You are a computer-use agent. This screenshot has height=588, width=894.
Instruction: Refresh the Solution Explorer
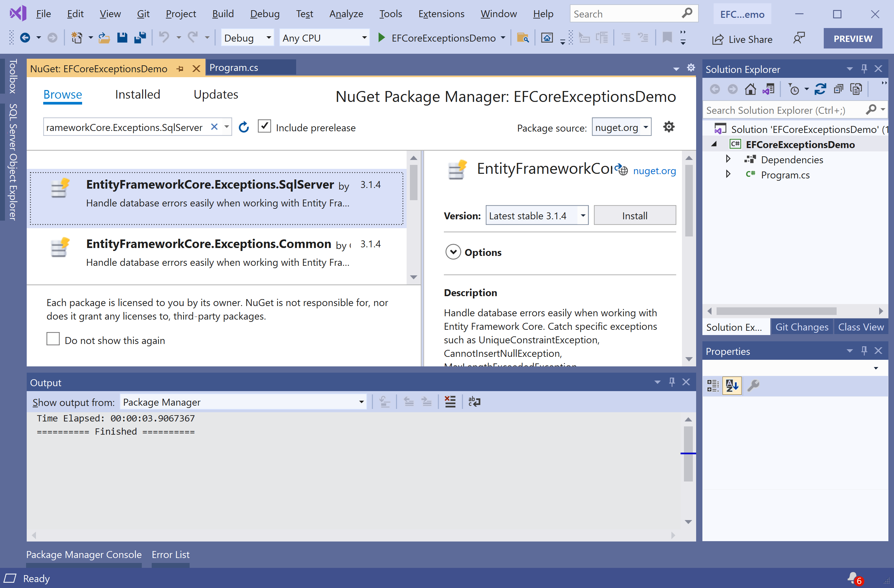820,89
